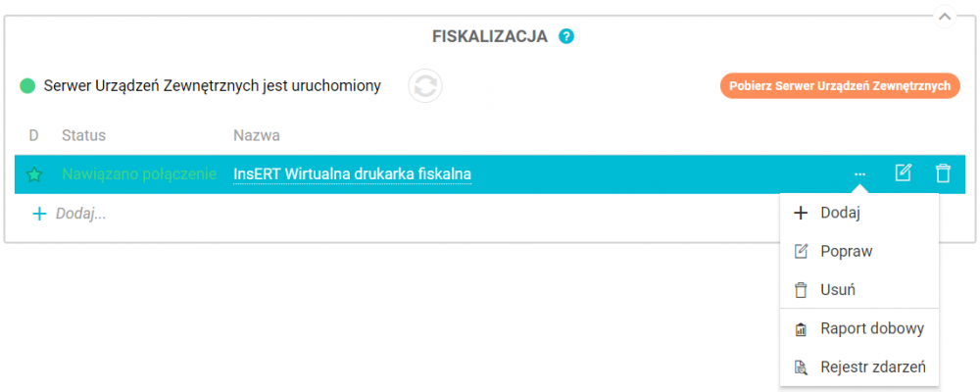This screenshot has height=392, width=980.
Task: Open Rejestr zdarzeń from the menu
Action: click(872, 368)
